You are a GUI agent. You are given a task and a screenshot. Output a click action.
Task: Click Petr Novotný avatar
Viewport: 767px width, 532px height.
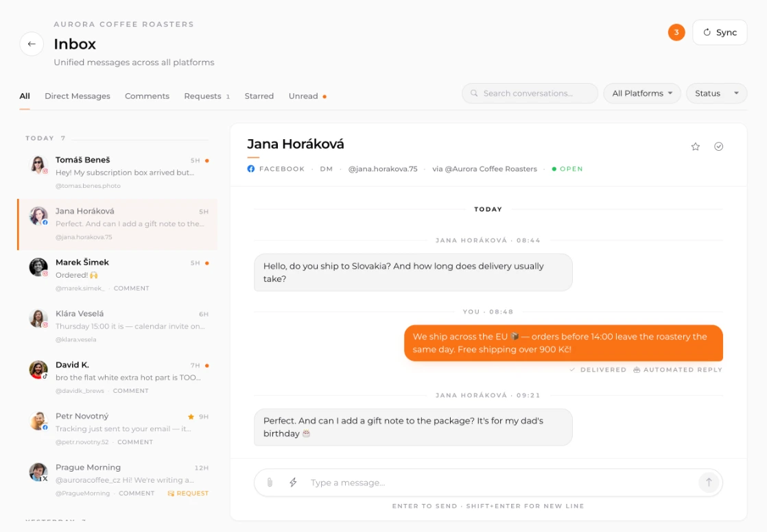tap(38, 421)
